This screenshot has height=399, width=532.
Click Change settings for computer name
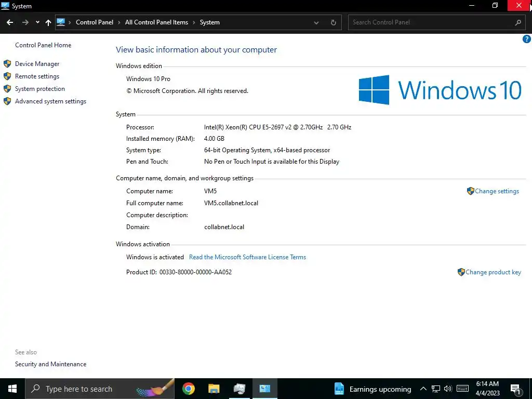(497, 191)
